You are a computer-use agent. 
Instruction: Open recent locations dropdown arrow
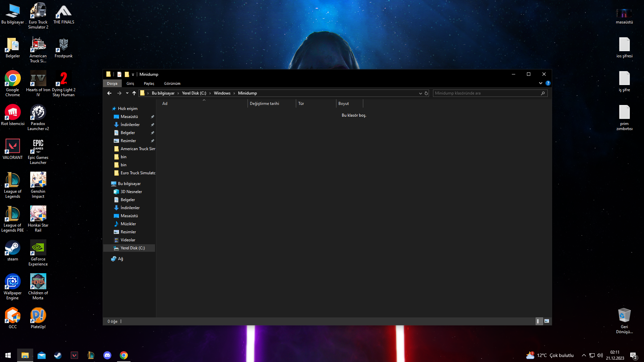pos(127,93)
